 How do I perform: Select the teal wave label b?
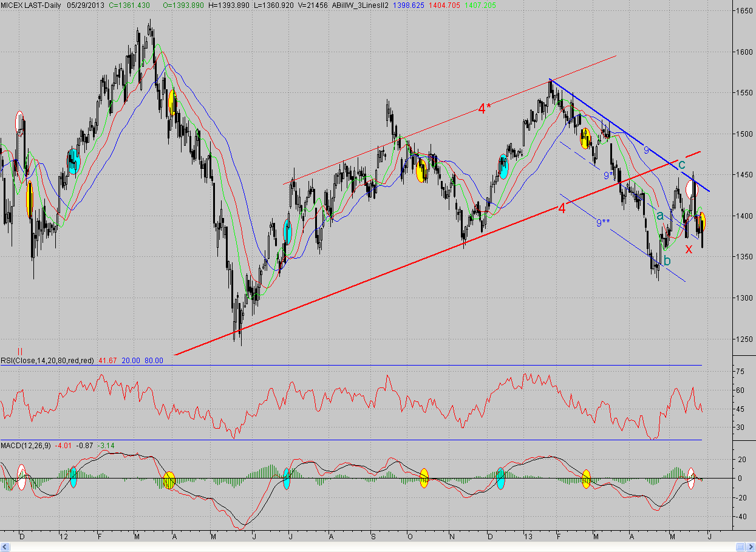[x=667, y=261]
